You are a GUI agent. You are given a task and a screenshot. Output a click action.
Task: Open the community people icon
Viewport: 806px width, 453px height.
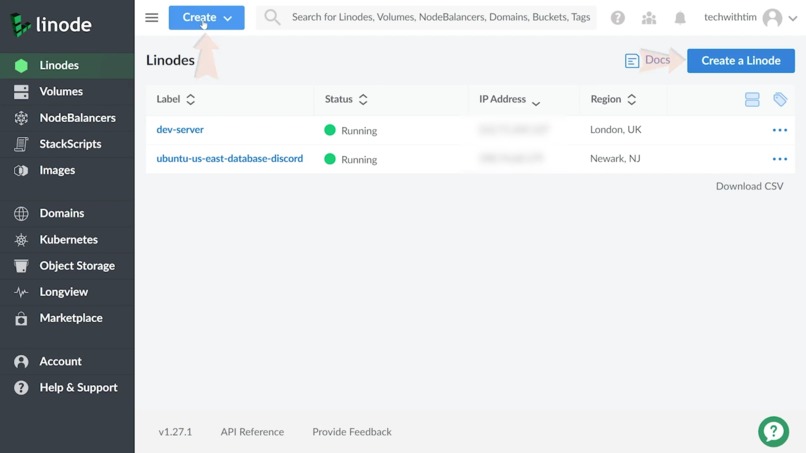tap(649, 18)
